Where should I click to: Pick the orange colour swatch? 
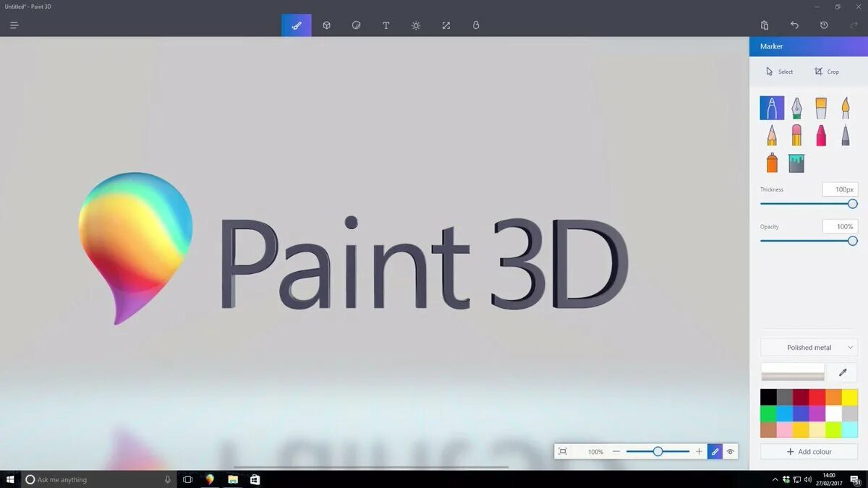tap(833, 397)
